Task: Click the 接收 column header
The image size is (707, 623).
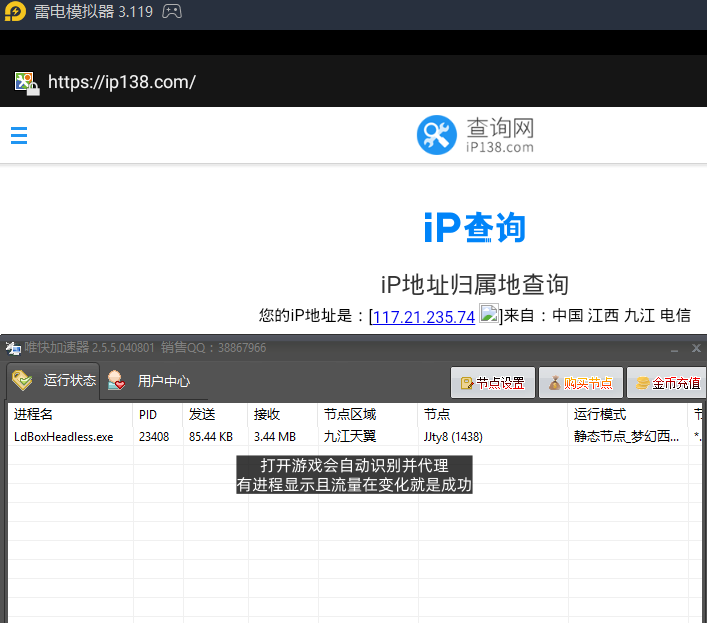Action: coord(283,414)
